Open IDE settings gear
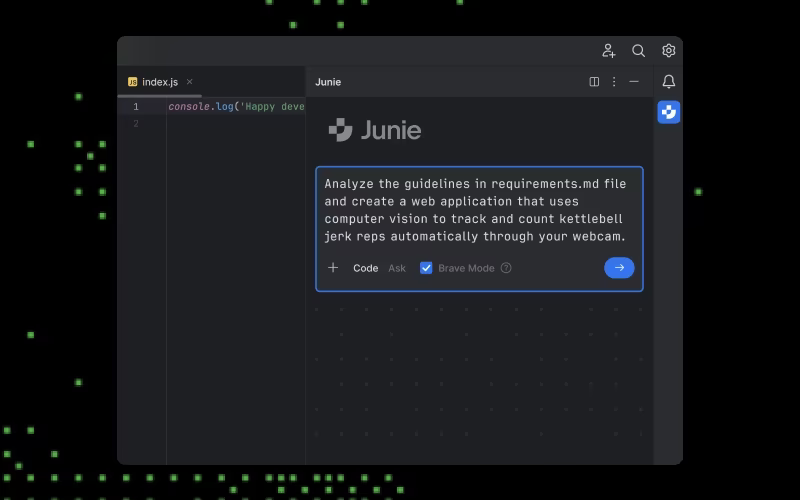 [668, 51]
